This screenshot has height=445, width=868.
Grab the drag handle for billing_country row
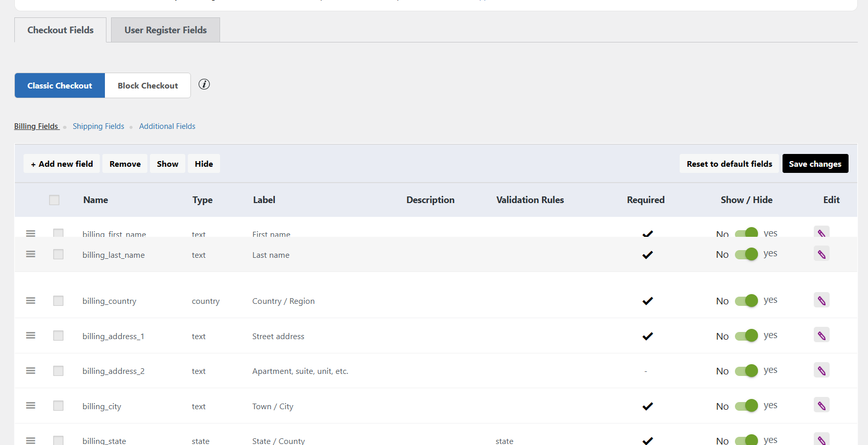click(x=31, y=301)
